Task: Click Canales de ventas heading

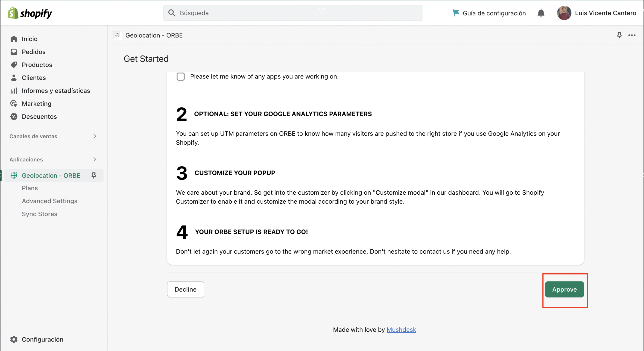Action: tap(33, 136)
